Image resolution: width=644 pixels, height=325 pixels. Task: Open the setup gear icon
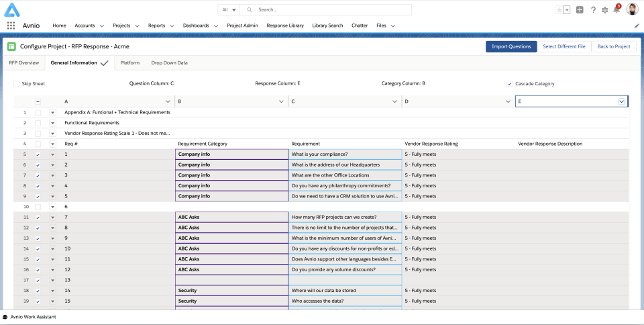tap(604, 10)
